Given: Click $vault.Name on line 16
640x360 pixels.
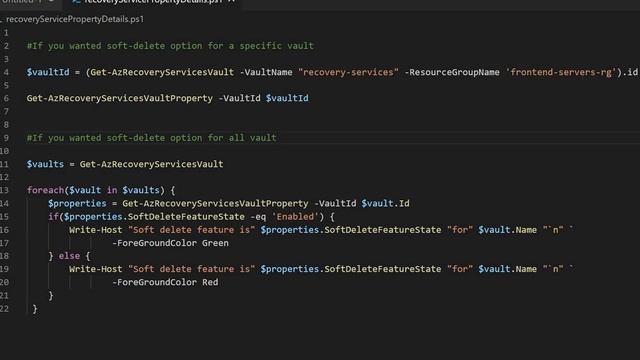Looking at the screenshot, I should point(507,230).
